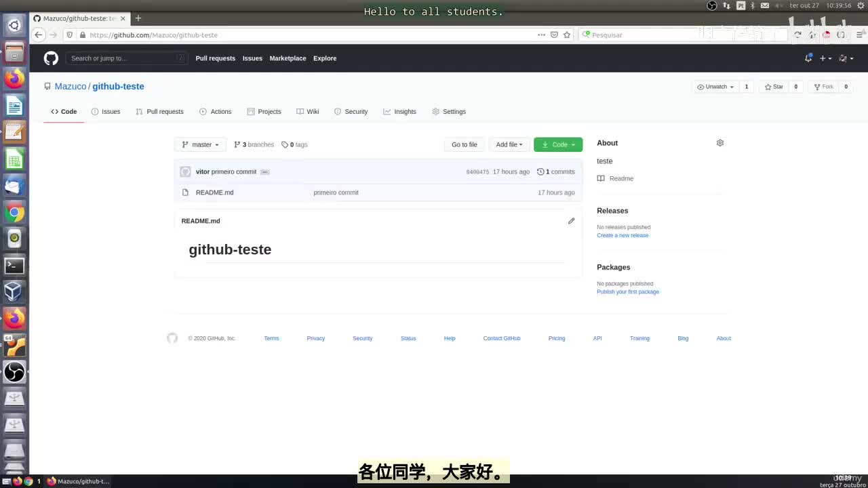Open the Mazuco owner link

(71, 87)
